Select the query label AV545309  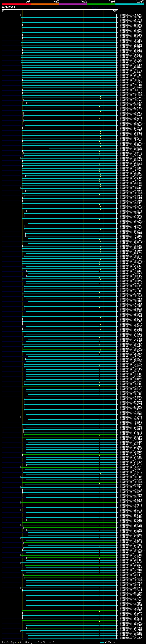[8, 8]
